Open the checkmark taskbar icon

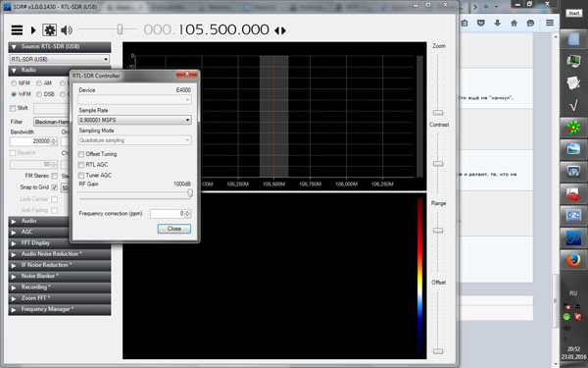pos(573,106)
